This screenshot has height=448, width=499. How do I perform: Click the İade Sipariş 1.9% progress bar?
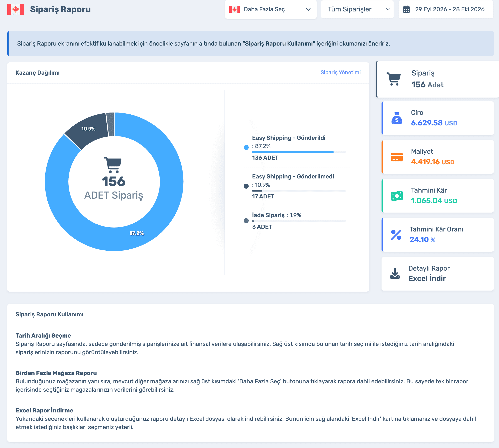pyautogui.click(x=299, y=221)
